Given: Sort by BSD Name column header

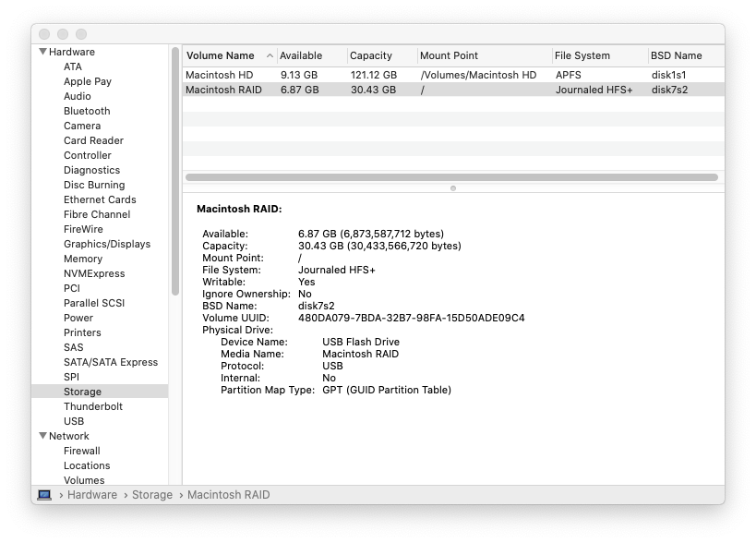Looking at the screenshot, I should (676, 55).
